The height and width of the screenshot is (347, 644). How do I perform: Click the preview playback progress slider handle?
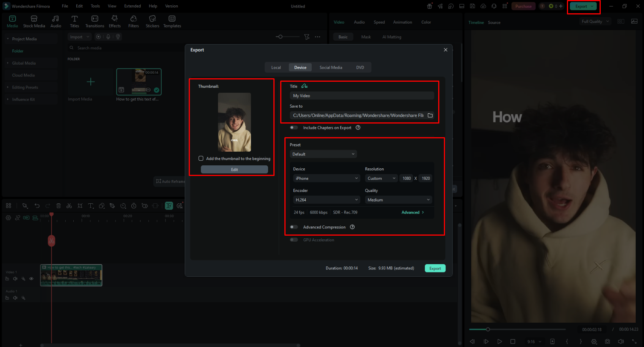tap(488, 330)
